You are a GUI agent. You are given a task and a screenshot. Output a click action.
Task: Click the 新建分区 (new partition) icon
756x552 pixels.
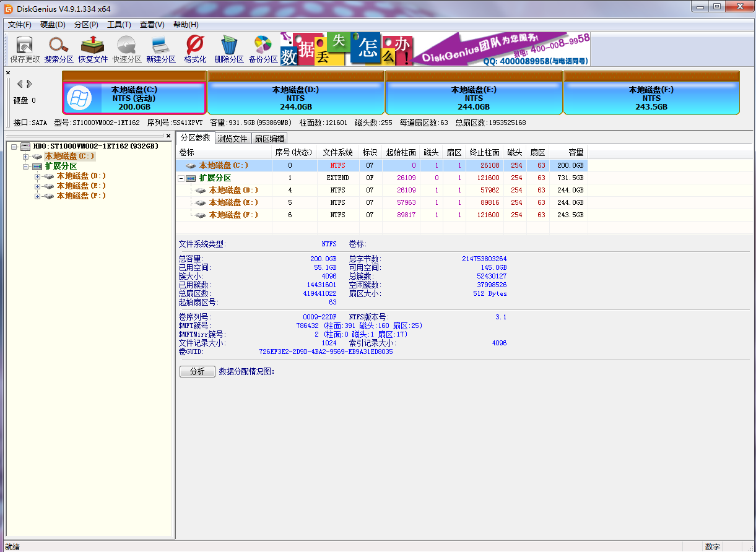click(x=160, y=48)
